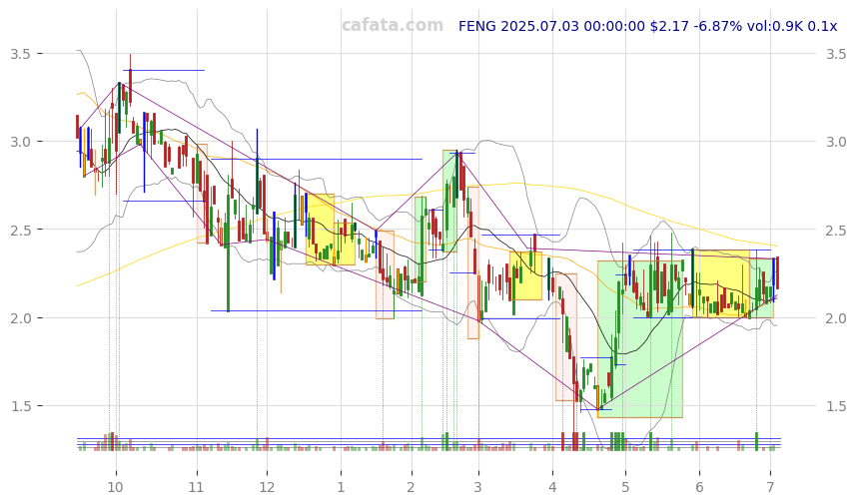Image resolution: width=857 pixels, height=504 pixels.
Task: Click the 3.0 label on left price axis
Action: coord(20,142)
